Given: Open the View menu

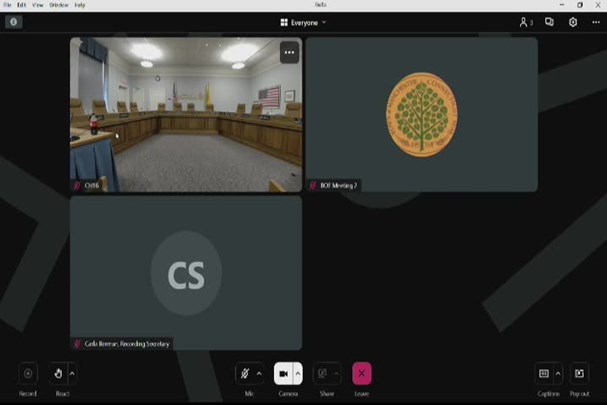Looking at the screenshot, I should [x=38, y=5].
